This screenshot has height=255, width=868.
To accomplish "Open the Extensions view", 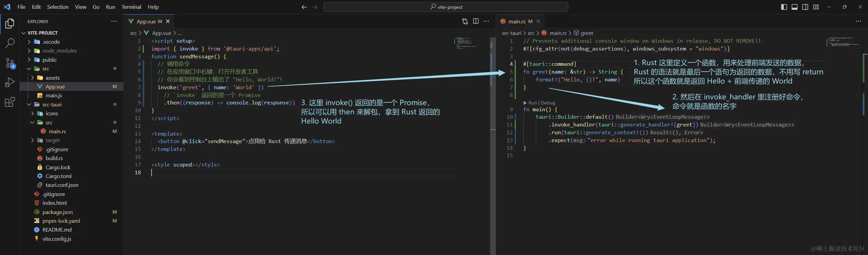I will pos(10,102).
